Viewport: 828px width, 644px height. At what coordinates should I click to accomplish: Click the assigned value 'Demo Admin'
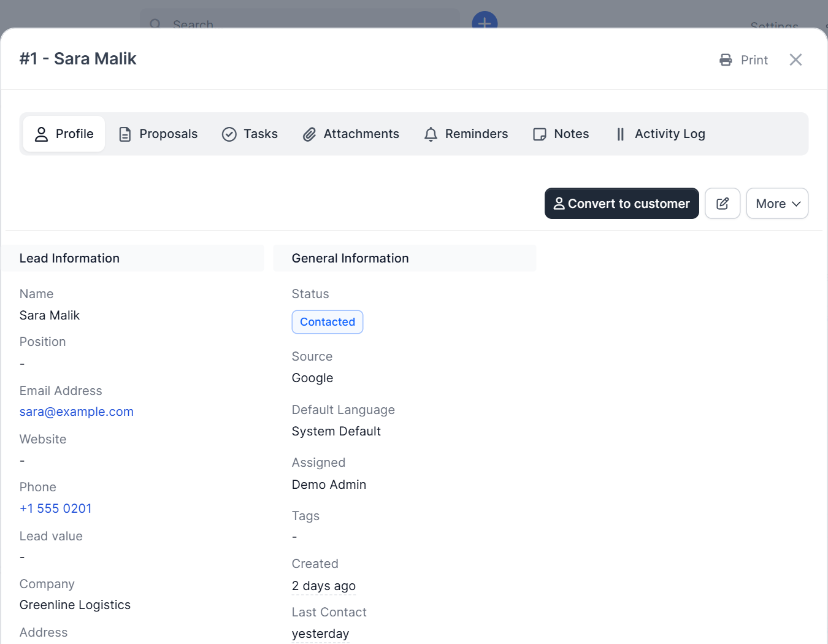[329, 485]
